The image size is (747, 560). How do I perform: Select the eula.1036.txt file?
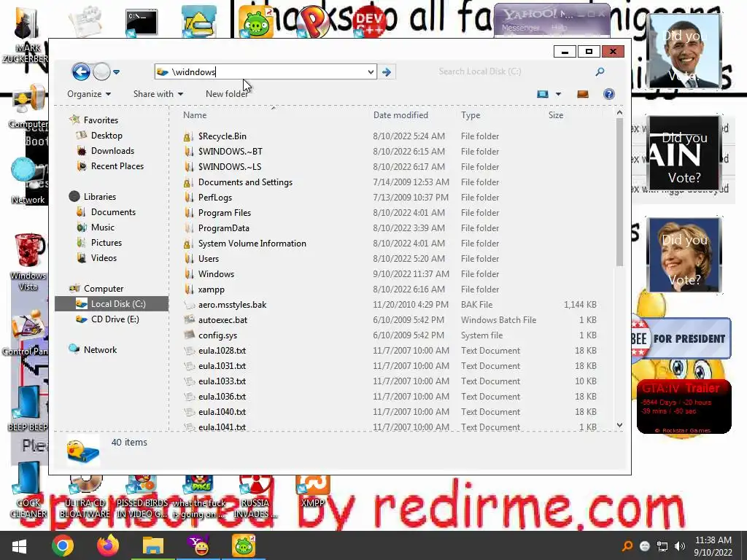222,396
